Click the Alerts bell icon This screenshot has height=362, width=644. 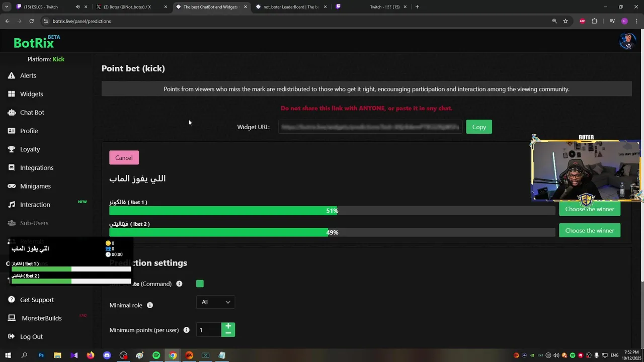(x=11, y=75)
